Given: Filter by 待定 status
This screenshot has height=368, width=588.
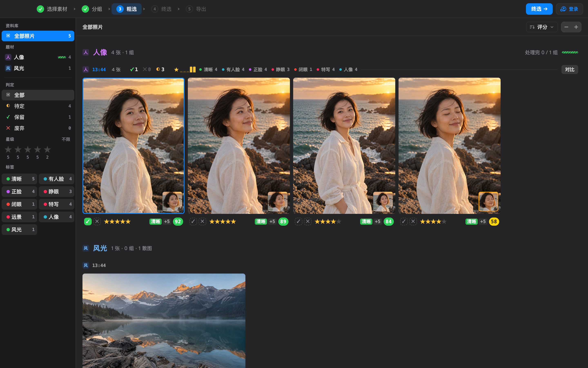Looking at the screenshot, I should point(38,106).
